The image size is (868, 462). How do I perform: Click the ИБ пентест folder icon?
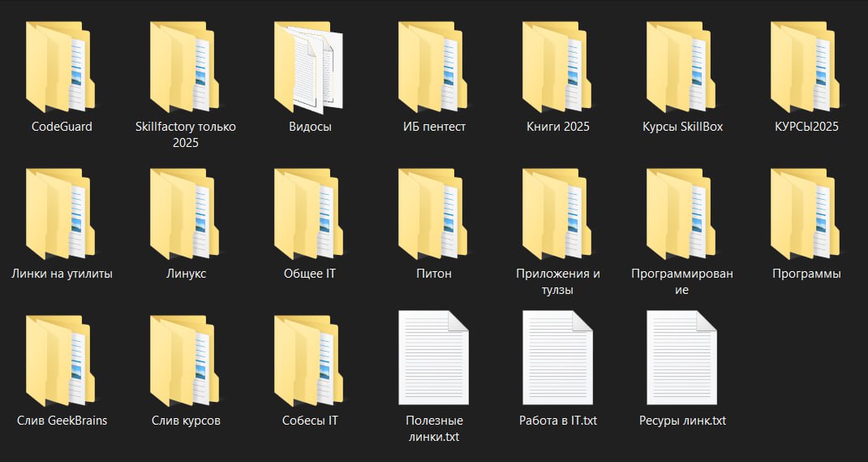(x=433, y=67)
